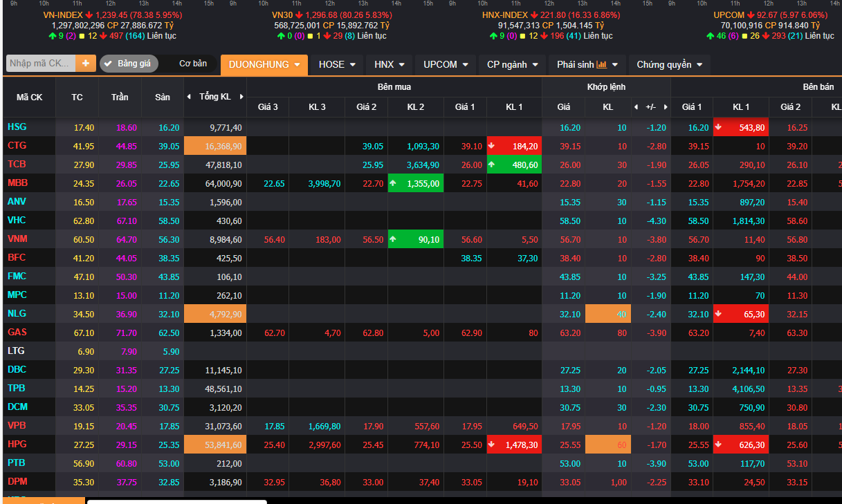Click the orange highlighted Tổng KL cell for CTG
The width and height of the screenshot is (842, 504).
214,147
